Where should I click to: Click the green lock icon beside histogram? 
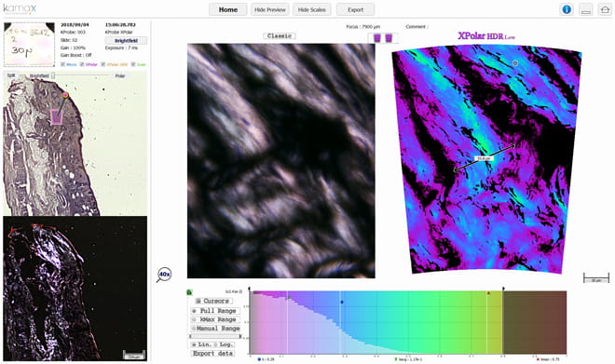pyautogui.click(x=189, y=292)
